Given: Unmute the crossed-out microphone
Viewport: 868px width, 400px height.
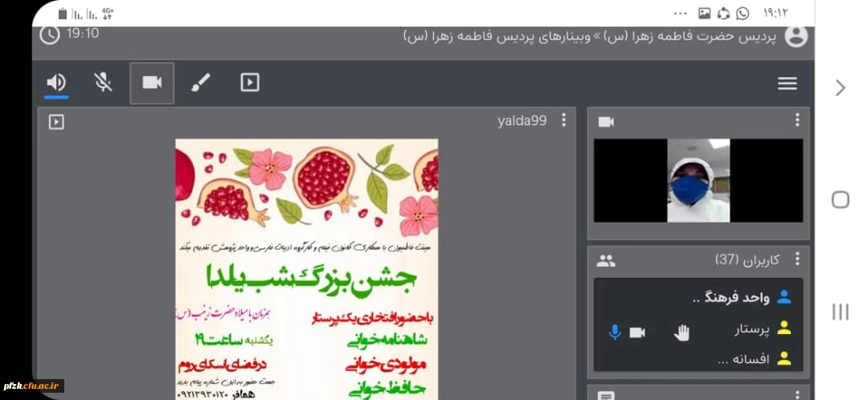Looking at the screenshot, I should pyautogui.click(x=103, y=83).
